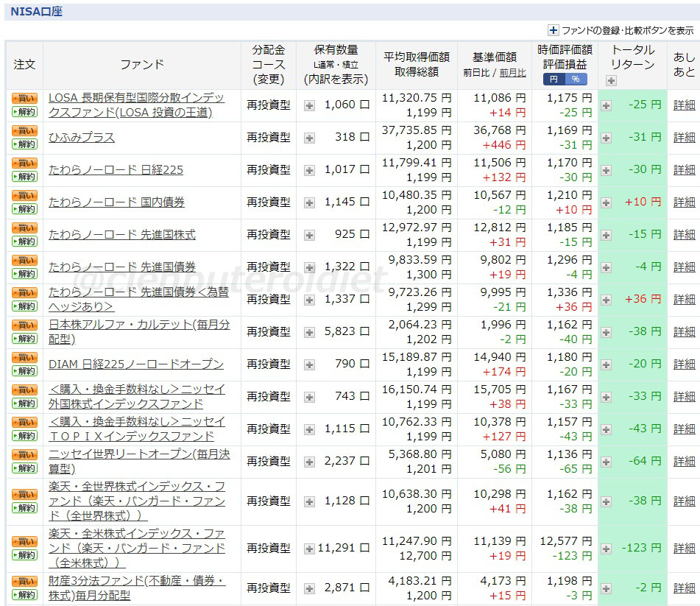Click 36,768 円 base price for ひふみプラス

click(500, 130)
